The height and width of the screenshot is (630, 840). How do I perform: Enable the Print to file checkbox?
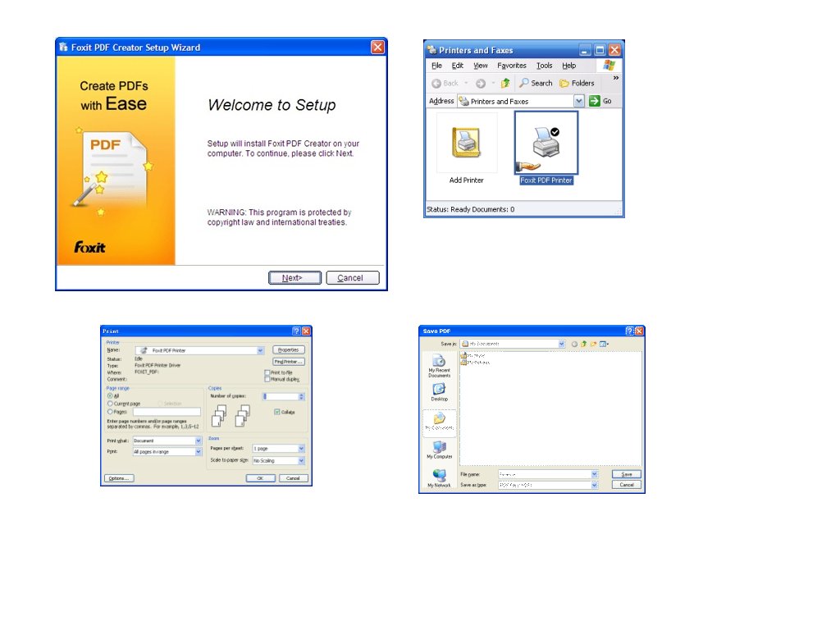[267, 372]
